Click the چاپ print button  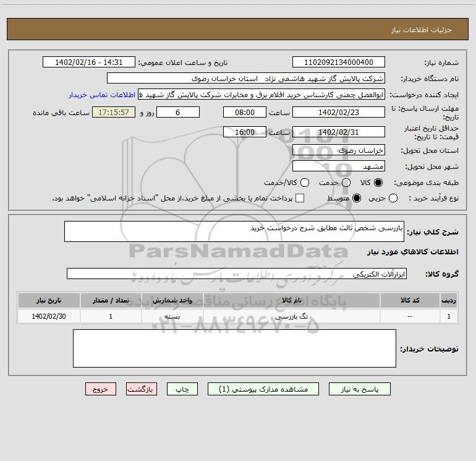pos(182,389)
